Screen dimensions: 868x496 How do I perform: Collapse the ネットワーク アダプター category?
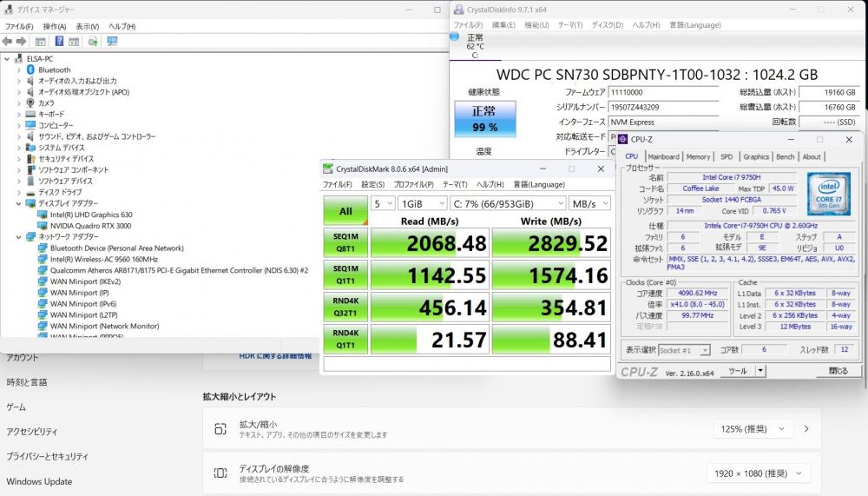coord(19,236)
